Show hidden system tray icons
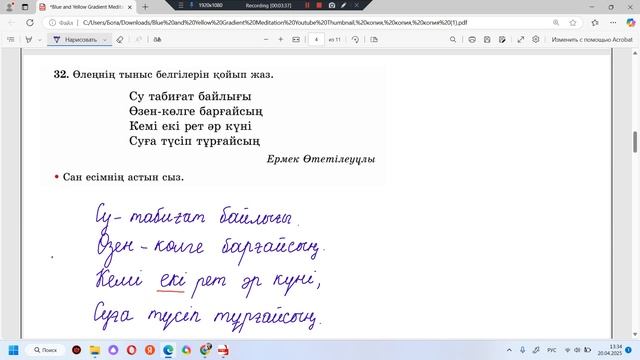 tap(509, 350)
